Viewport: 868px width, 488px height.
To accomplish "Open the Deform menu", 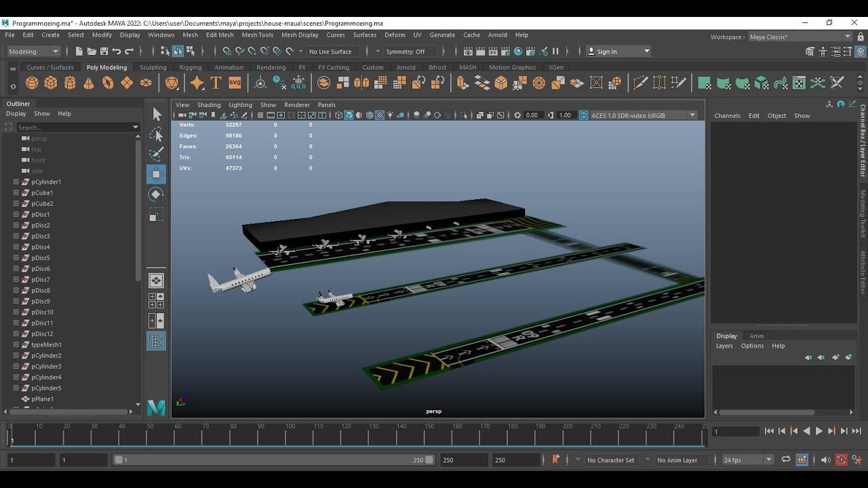I will coord(395,35).
